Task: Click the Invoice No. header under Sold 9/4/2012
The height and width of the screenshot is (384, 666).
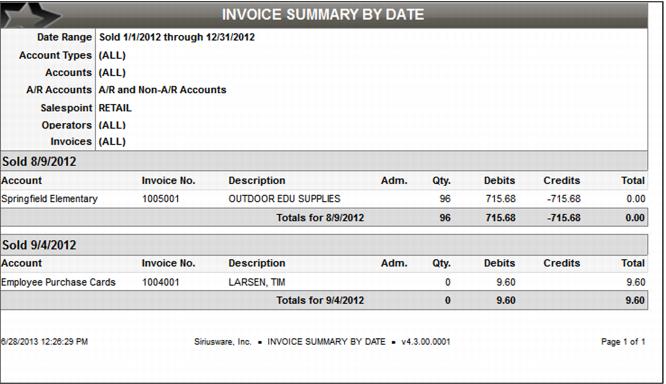Action: tap(169, 263)
